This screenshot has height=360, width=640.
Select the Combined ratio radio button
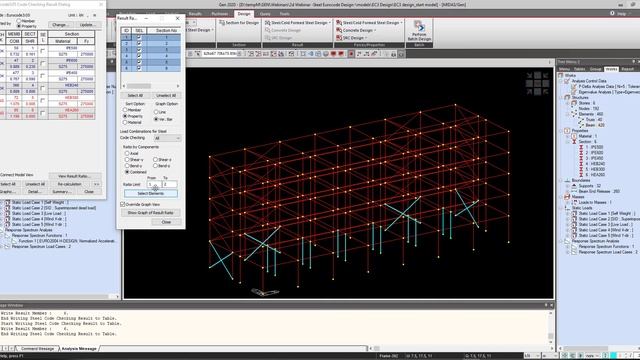pyautogui.click(x=127, y=172)
